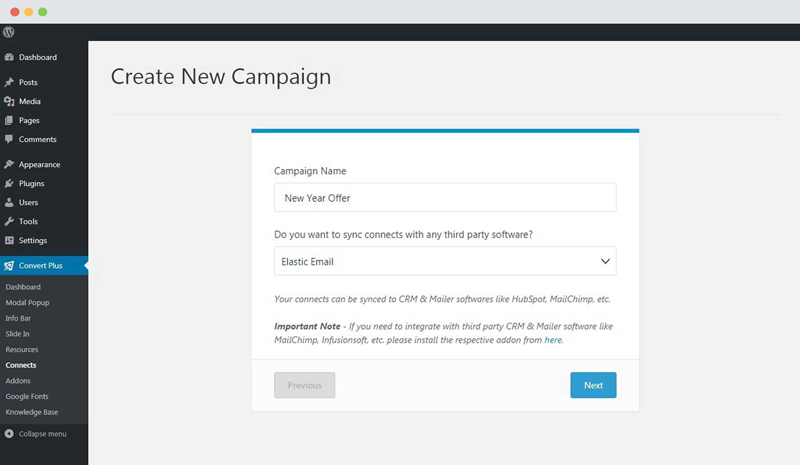Collapse the admin menu arrow icon

(x=9, y=434)
